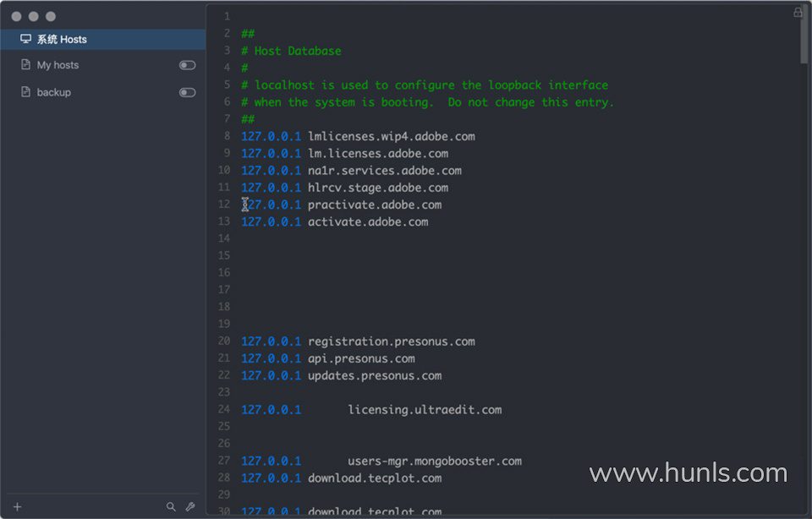Click the '# Host Database' comment line
This screenshot has width=812, height=519.
291,52
